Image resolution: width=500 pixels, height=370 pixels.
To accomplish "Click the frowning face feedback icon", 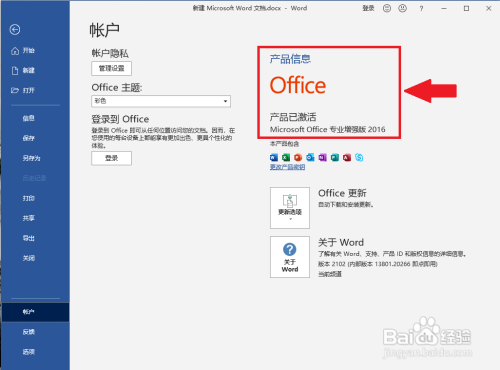I will 403,8.
